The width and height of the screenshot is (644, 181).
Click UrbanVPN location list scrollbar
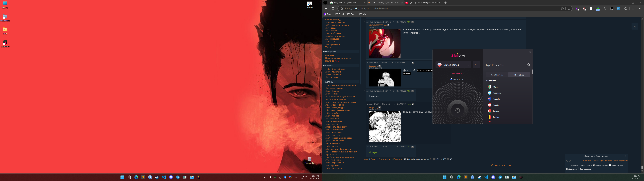tap(532, 72)
